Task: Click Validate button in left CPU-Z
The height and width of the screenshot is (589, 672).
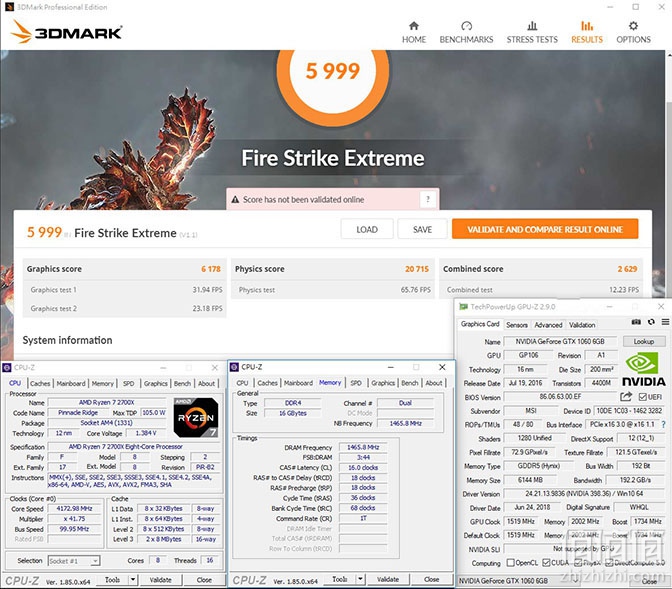Action: click(x=161, y=580)
